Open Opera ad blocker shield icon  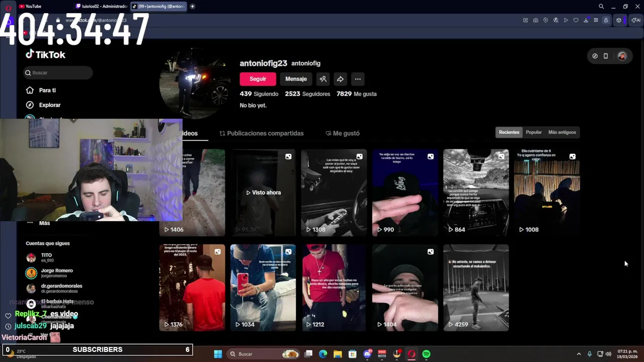[x=545, y=20]
